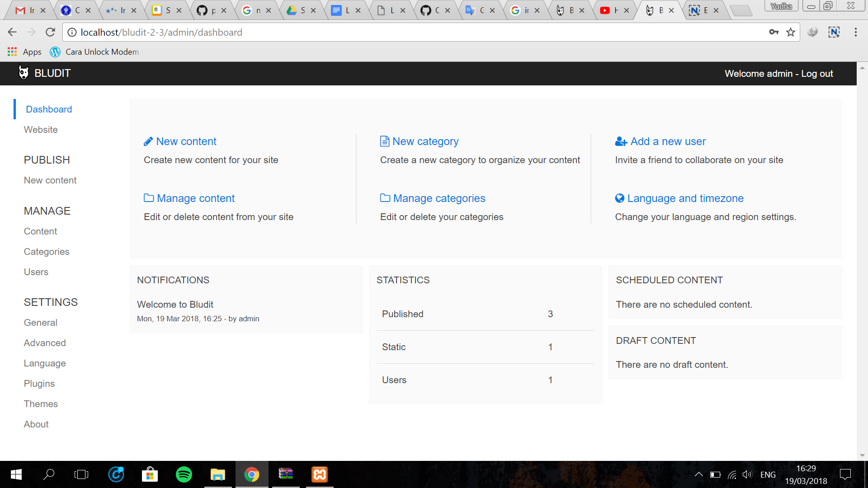Open the Users link in sidebar
Screen dimensions: 868x488
pos(36,272)
